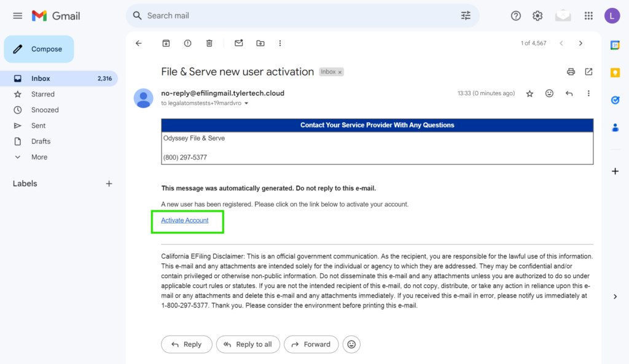The width and height of the screenshot is (629, 364).
Task: Add an emoji reaction to the email
Action: 549,93
